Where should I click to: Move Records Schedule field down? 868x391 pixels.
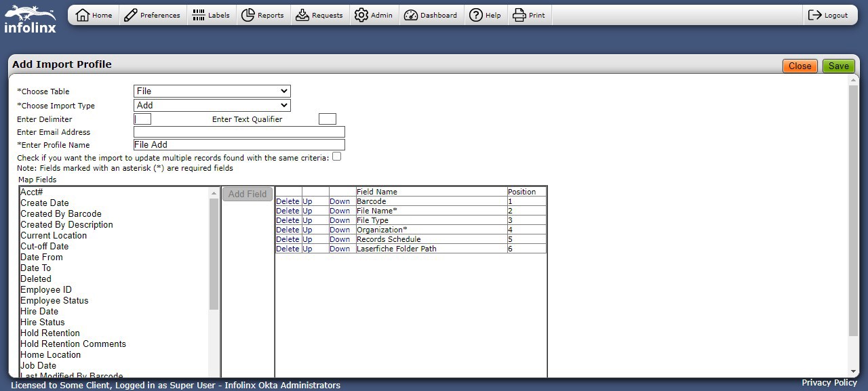[x=340, y=239]
